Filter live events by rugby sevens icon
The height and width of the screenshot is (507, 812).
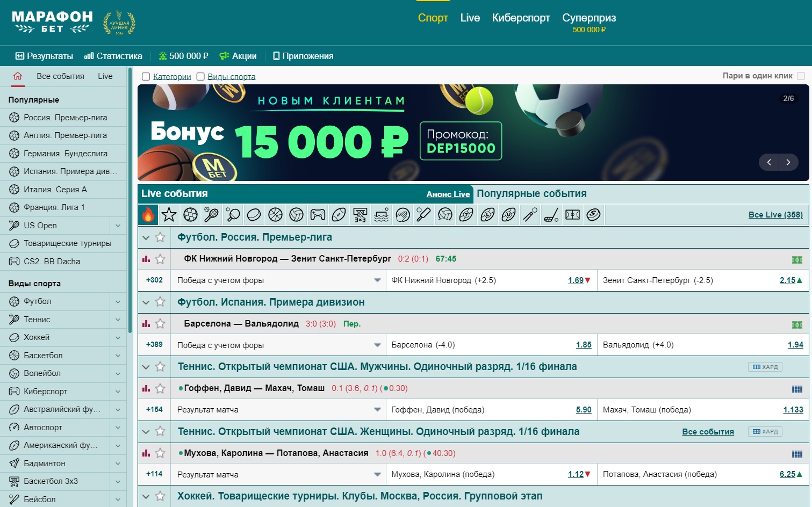(x=466, y=215)
